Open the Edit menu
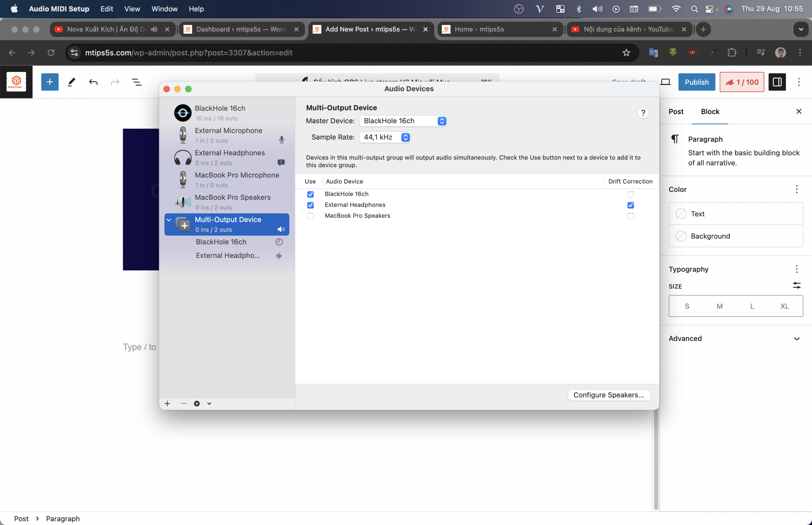Screen dimensions: 812x525 click(x=107, y=9)
